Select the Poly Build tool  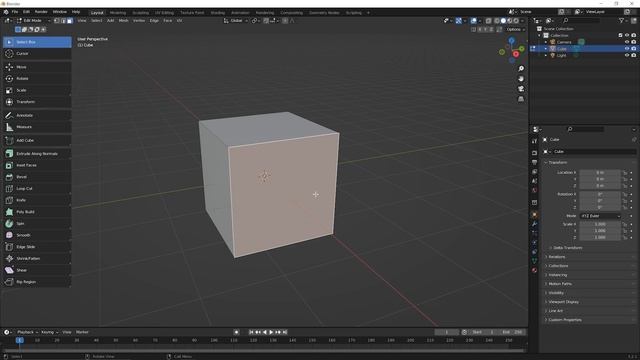(37, 212)
